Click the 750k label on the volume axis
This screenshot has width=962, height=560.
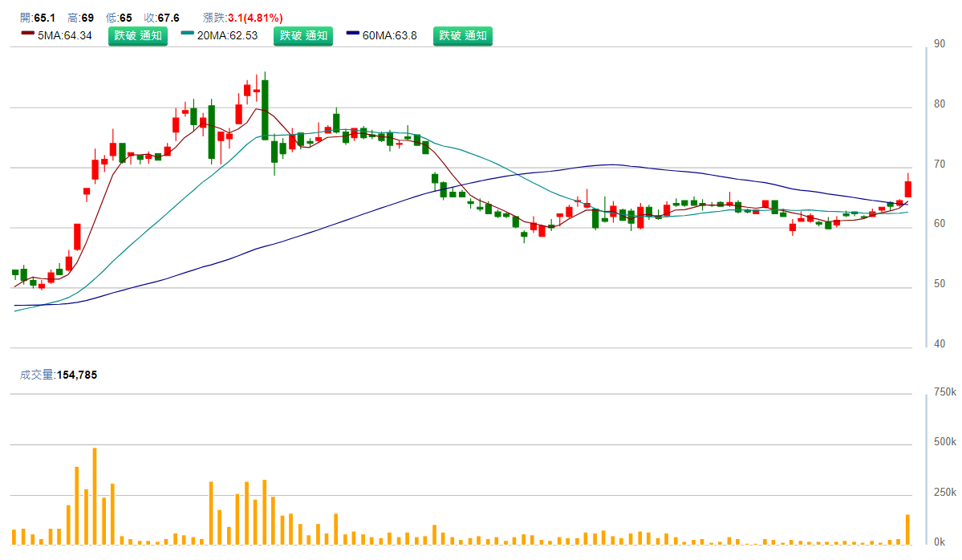946,390
